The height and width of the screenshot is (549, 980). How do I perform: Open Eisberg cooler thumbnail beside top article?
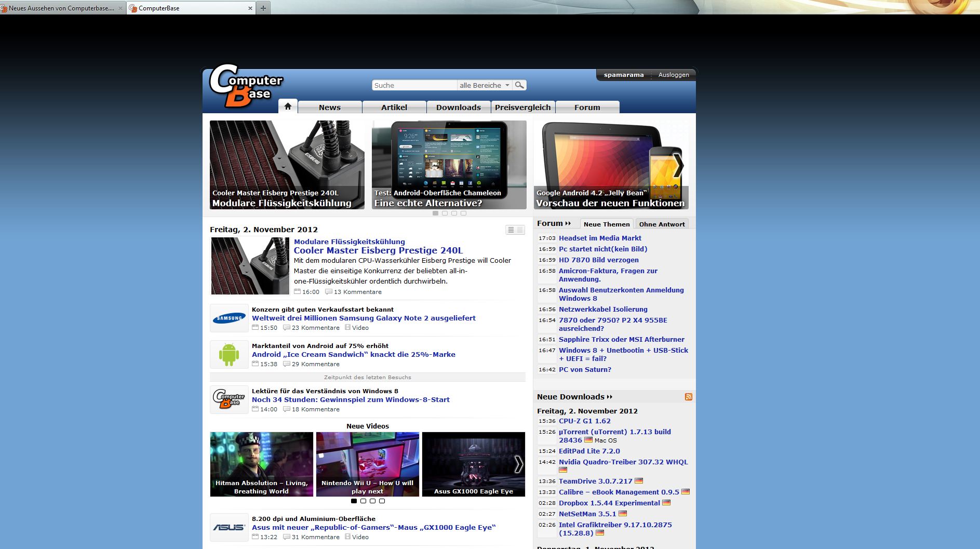pos(250,265)
